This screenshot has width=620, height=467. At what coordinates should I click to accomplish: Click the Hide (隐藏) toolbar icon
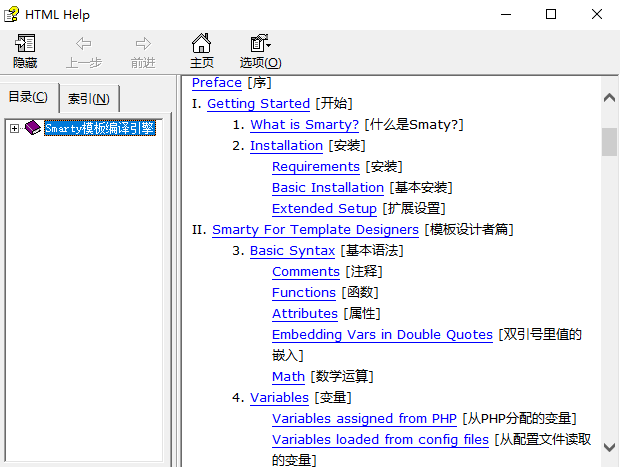pyautogui.click(x=25, y=44)
